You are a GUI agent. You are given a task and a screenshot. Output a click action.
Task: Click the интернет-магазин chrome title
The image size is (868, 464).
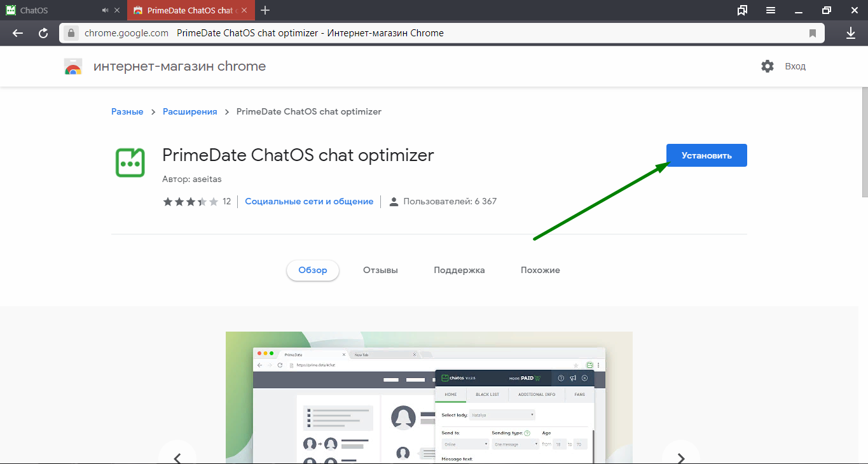179,66
